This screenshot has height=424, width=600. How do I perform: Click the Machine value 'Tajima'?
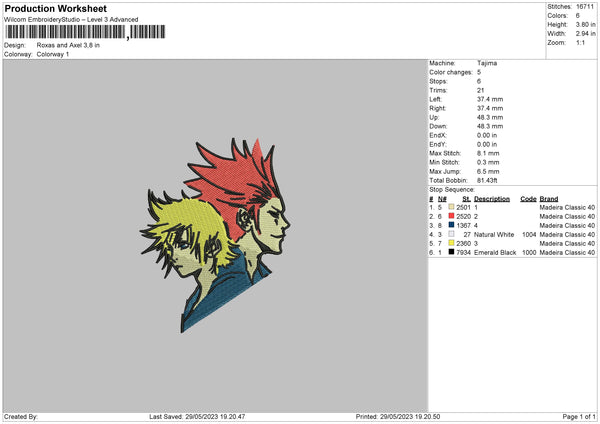487,63
